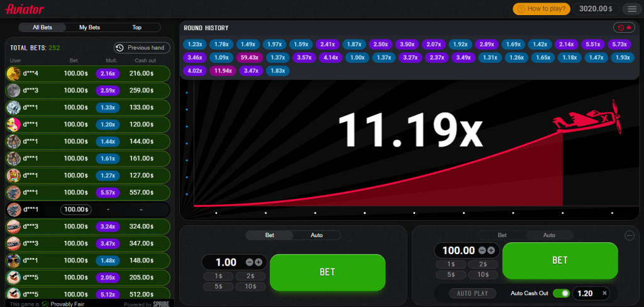This screenshot has height=307, width=644.
Task: Click the 1.00 bet amount field
Action: [x=225, y=262]
